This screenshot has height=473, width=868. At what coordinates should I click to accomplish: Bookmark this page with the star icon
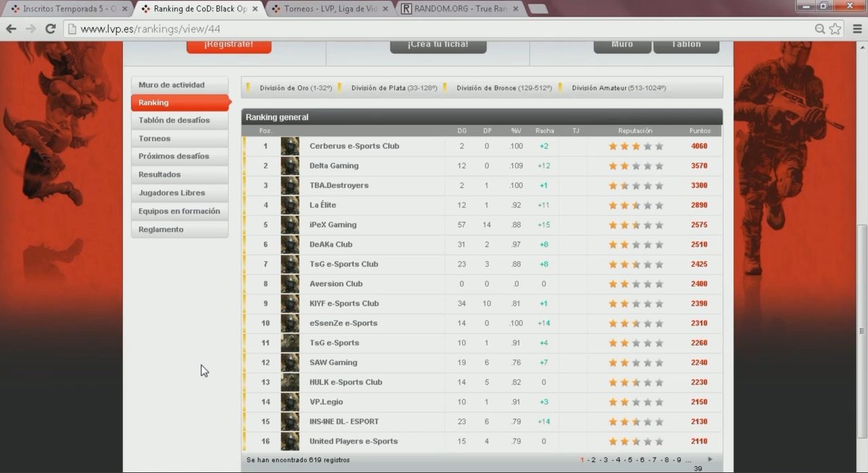(x=835, y=29)
